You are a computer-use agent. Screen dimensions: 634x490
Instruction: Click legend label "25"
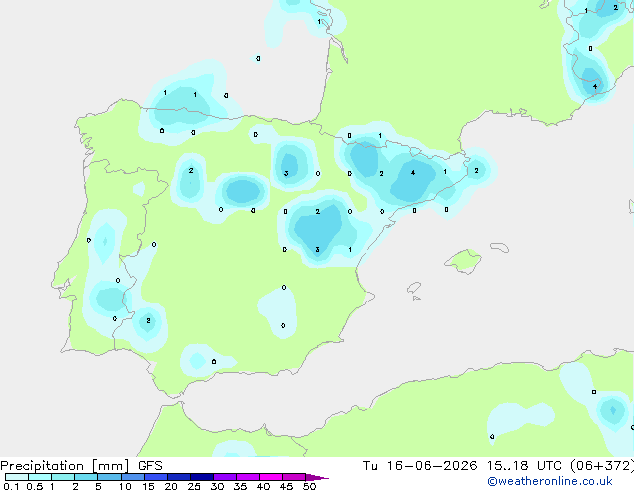[x=194, y=486]
